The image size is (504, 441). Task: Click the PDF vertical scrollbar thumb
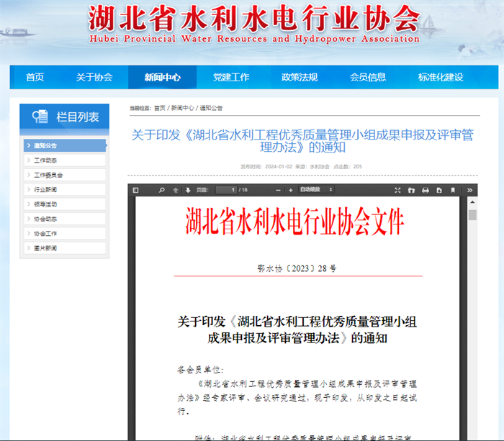tap(472, 215)
